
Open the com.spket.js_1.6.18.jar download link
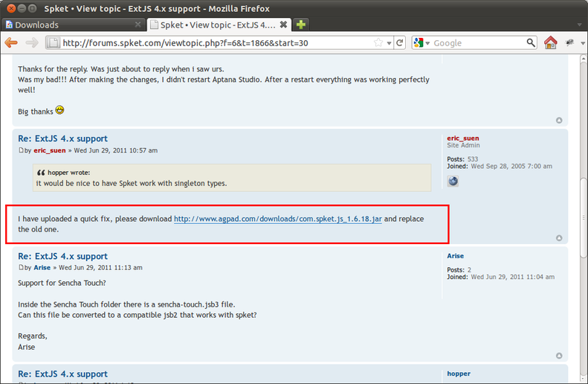(278, 219)
